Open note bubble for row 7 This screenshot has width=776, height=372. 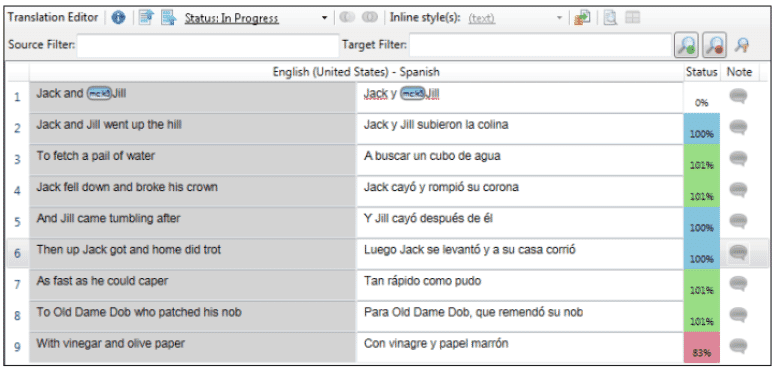[x=738, y=283]
